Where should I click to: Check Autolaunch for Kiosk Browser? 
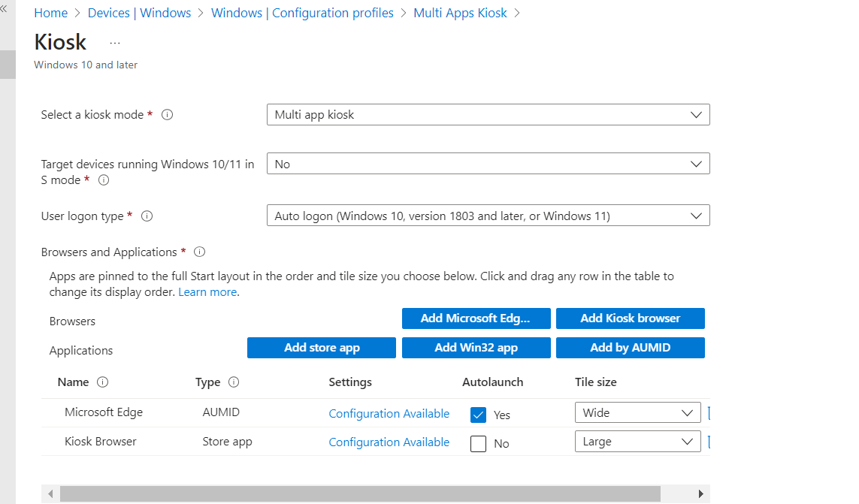click(478, 443)
